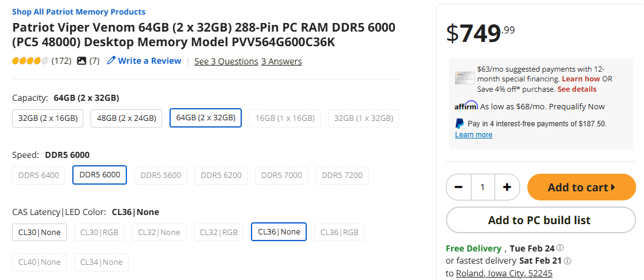The height and width of the screenshot is (280, 644).
Task: Select 32GB (2 x 16GB) capacity
Action: [x=48, y=118]
